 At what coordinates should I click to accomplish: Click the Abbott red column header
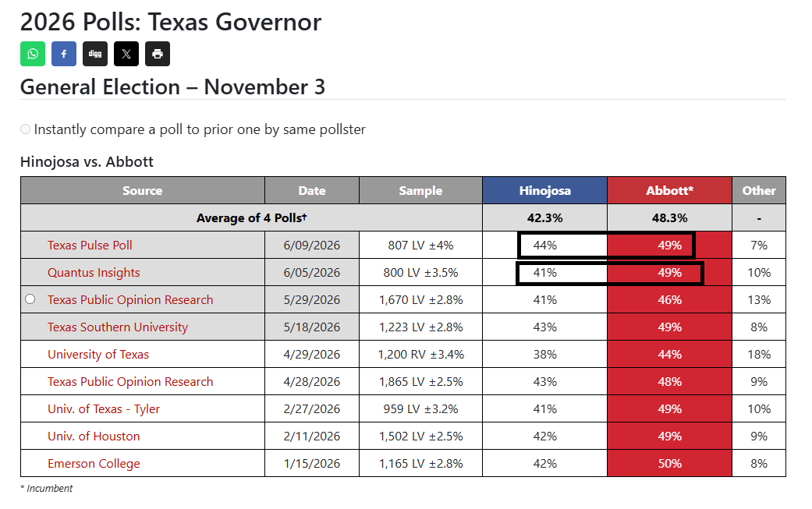coord(669,190)
